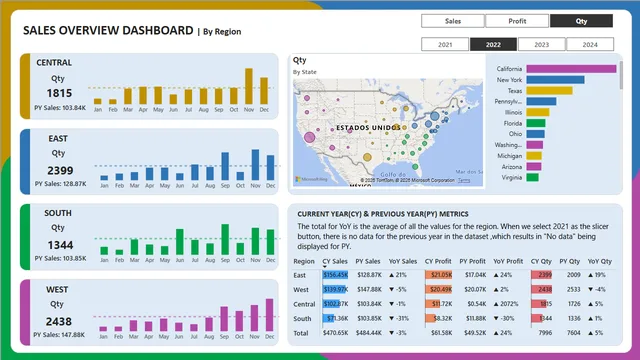Choose the 2023 year slicer

click(542, 44)
